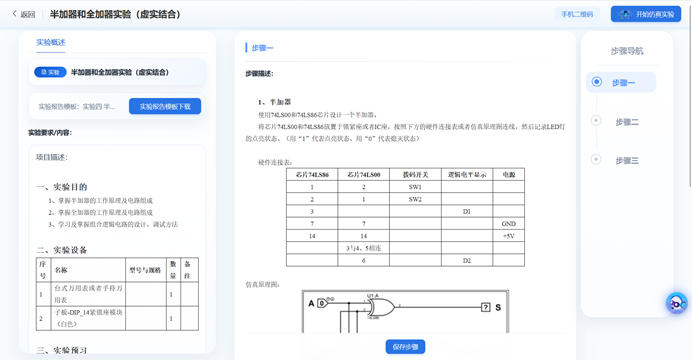Click the 实验 badge label
The height and width of the screenshot is (360, 692).
point(50,72)
